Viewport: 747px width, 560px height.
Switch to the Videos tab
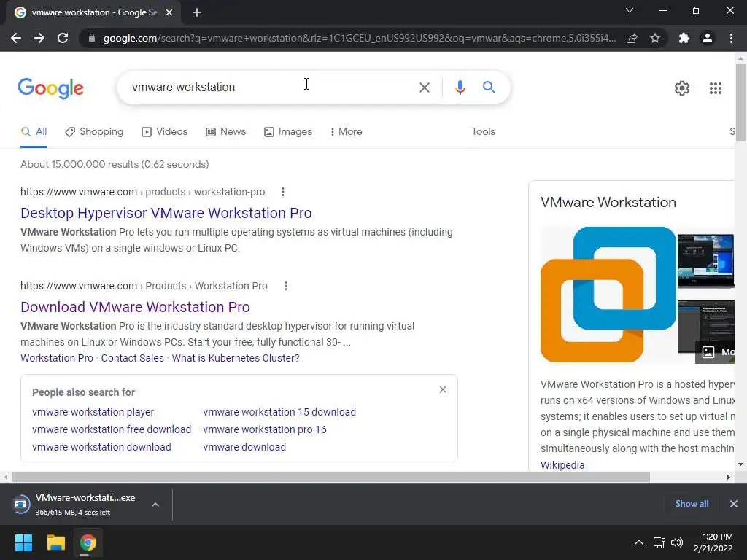[165, 132]
